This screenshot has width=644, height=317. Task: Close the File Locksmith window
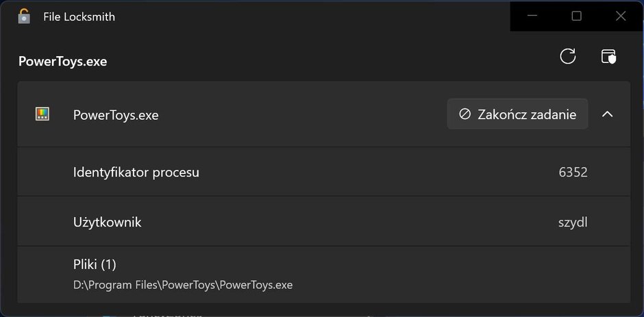pos(621,16)
